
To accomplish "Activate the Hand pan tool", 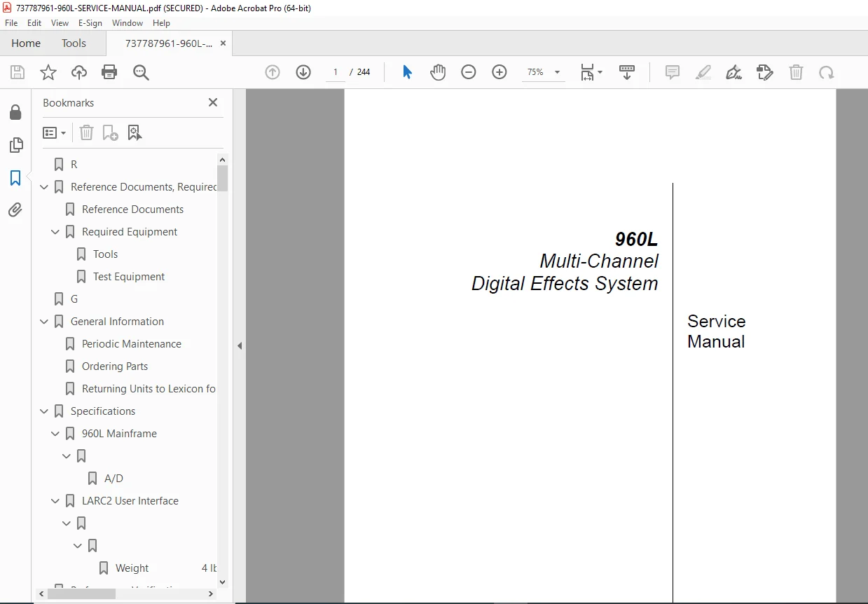I will (x=438, y=72).
